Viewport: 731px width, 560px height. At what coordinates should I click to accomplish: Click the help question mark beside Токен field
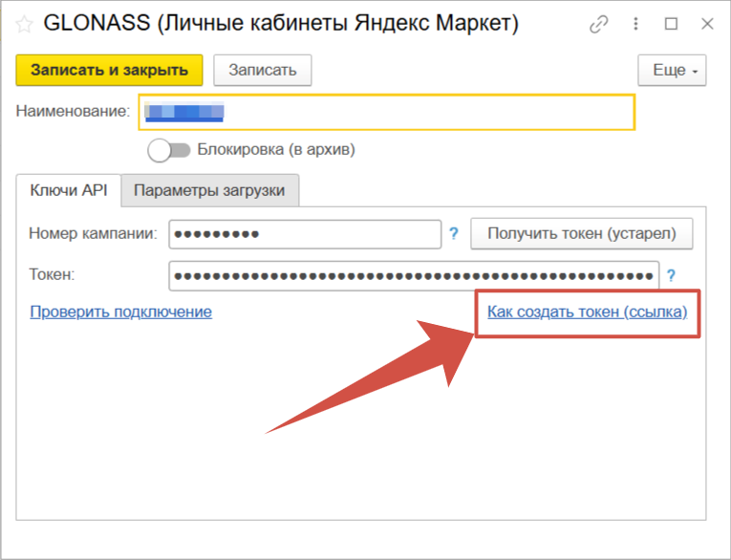click(x=671, y=275)
